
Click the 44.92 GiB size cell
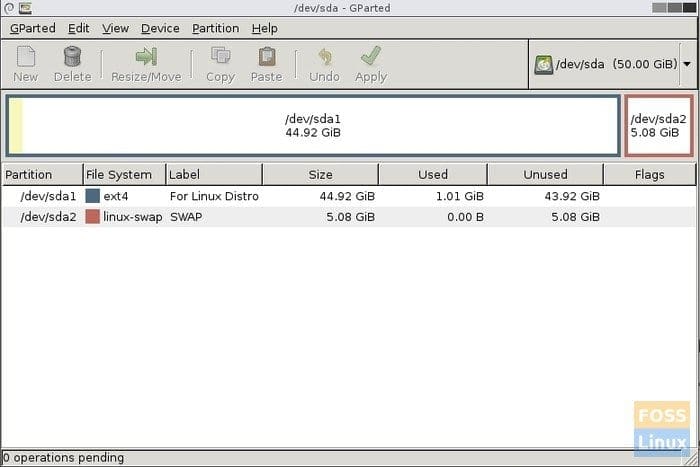pos(347,196)
